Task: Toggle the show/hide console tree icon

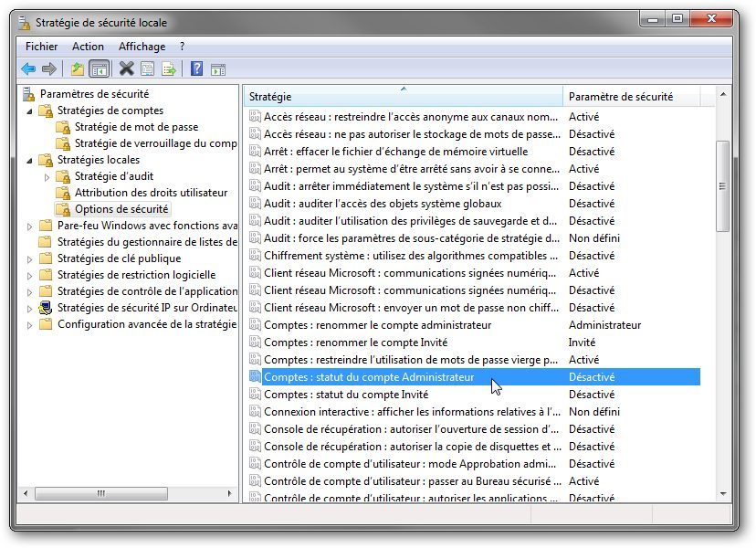Action: click(x=99, y=68)
